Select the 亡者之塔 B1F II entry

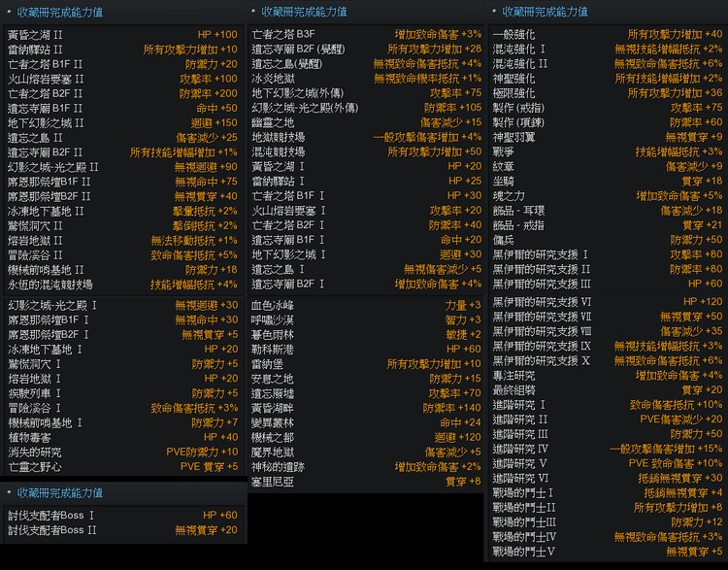click(45, 64)
